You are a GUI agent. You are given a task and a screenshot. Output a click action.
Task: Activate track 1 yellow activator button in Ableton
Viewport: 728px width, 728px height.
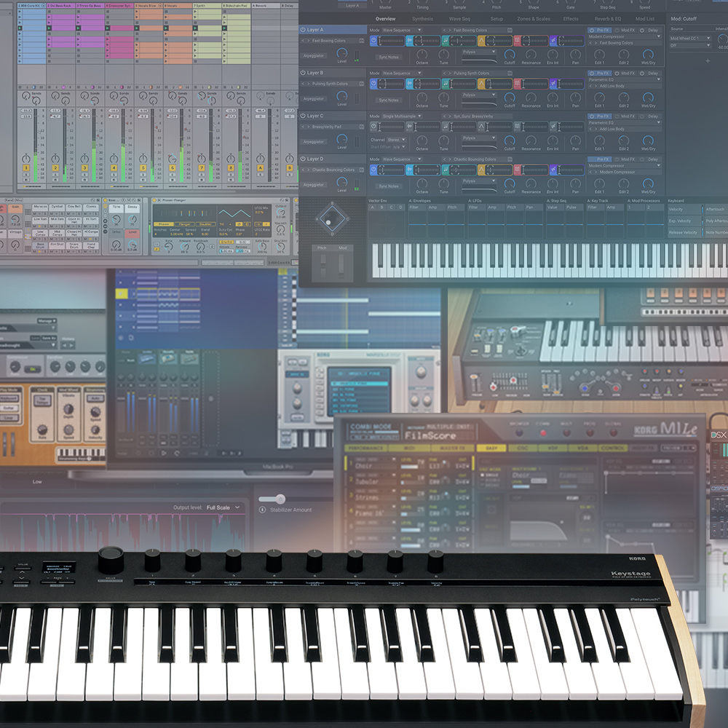(x=26, y=168)
